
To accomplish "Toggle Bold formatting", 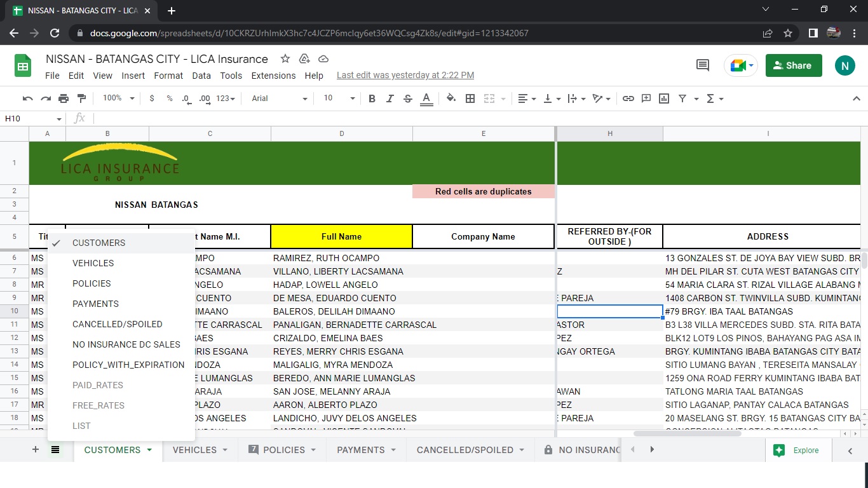I will click(372, 98).
